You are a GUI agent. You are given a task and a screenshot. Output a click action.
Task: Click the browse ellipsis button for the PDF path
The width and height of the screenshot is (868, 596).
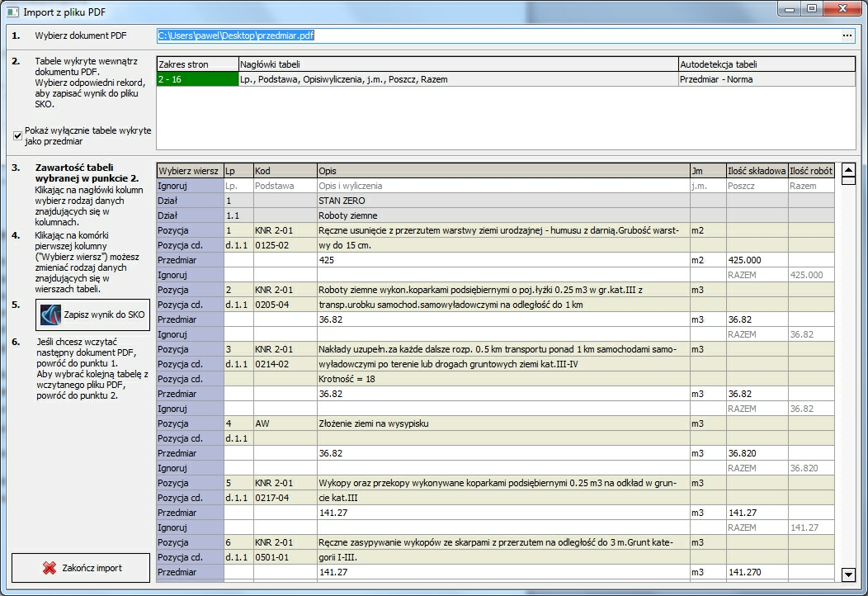847,35
